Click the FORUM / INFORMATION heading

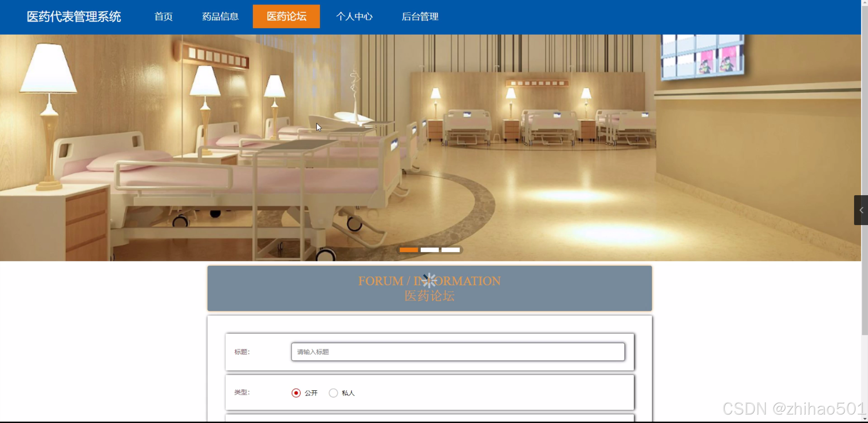point(380,281)
